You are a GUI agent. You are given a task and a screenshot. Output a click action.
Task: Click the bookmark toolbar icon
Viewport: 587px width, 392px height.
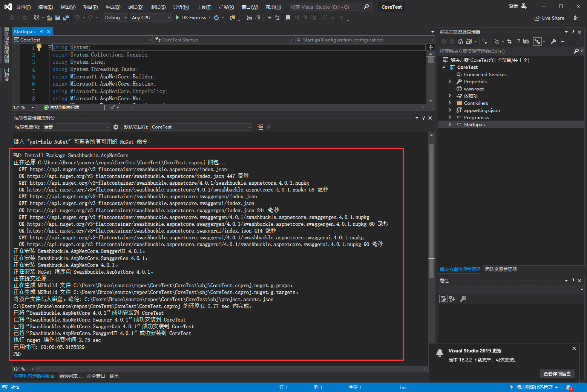[288, 18]
